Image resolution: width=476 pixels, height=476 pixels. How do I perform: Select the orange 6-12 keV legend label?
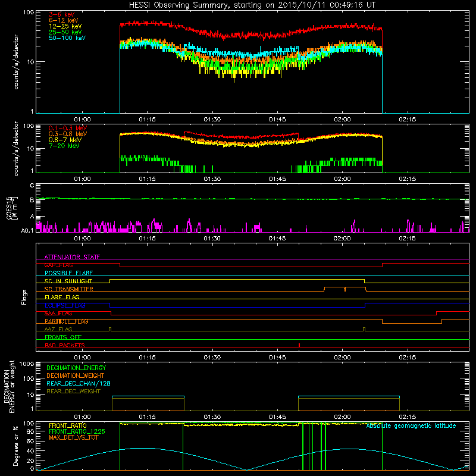click(x=63, y=20)
